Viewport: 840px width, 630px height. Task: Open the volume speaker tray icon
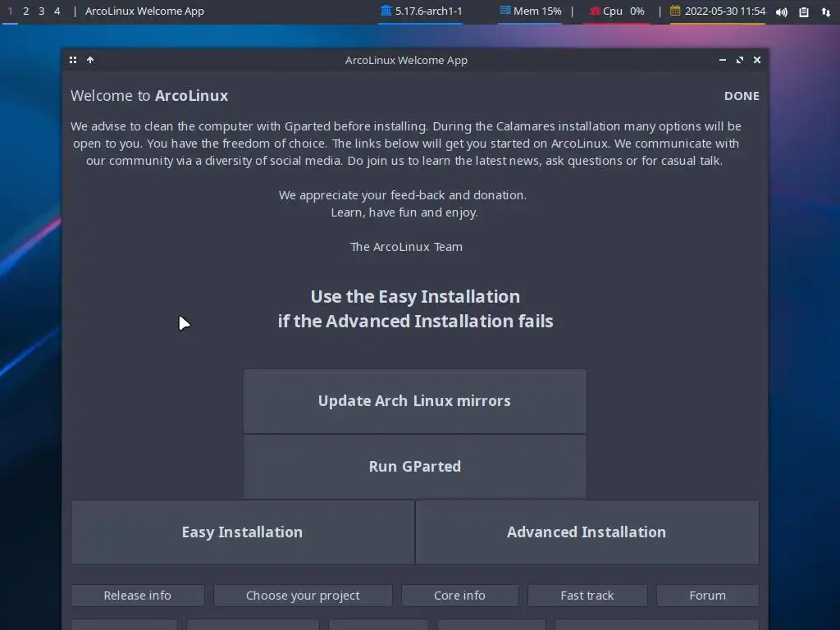(782, 11)
